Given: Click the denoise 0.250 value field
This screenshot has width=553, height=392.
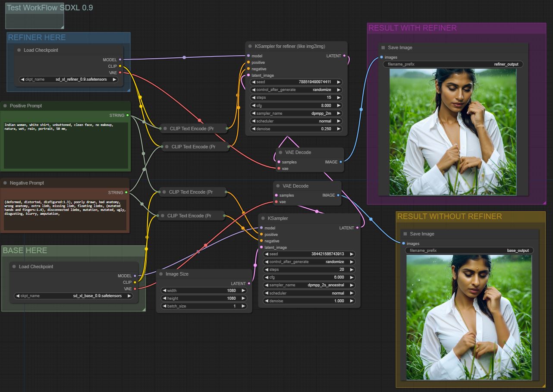Looking at the screenshot, I should 296,129.
